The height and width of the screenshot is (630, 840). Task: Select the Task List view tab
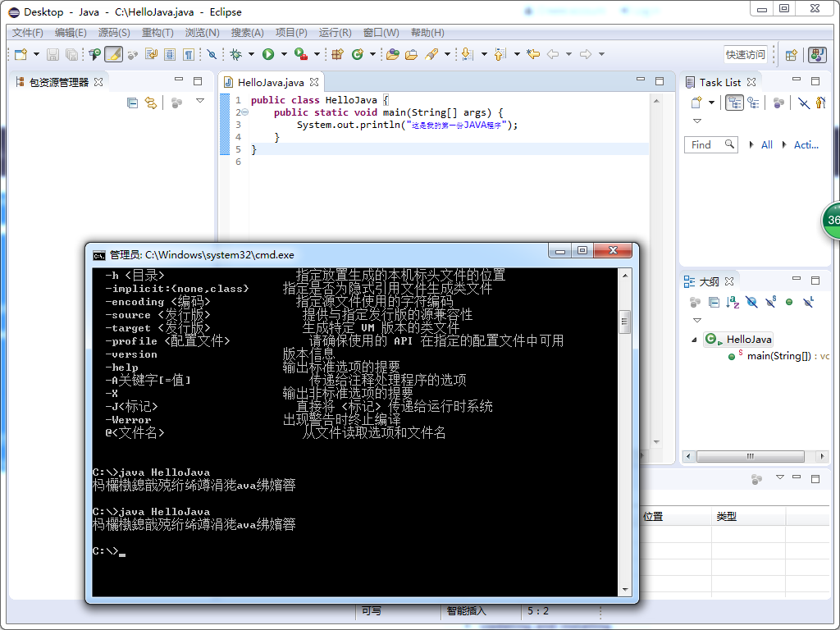720,83
